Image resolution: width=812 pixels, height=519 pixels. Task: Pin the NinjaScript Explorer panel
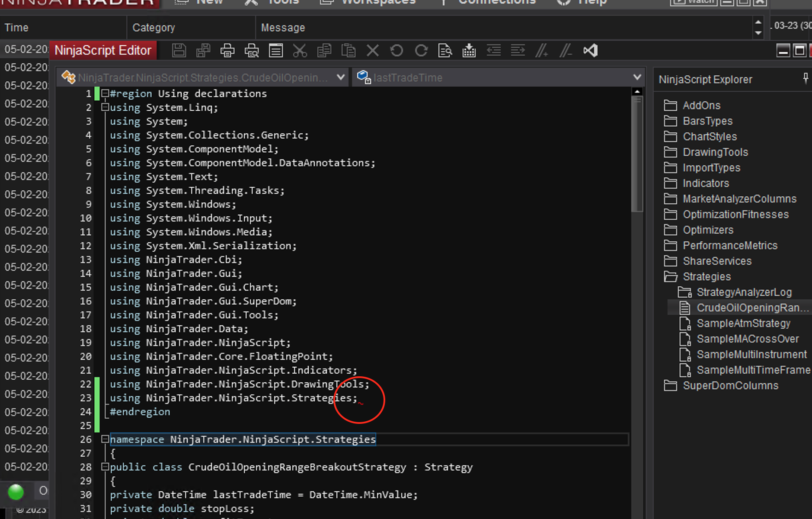pos(805,78)
